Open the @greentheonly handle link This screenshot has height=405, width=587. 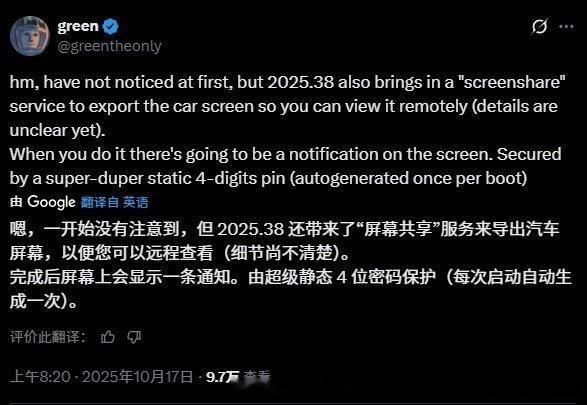(109, 46)
